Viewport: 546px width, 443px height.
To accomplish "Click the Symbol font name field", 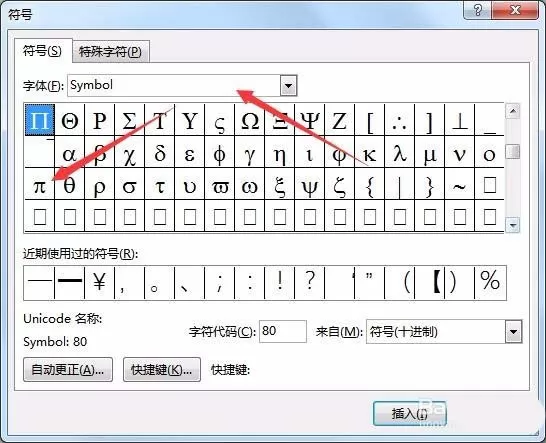I will coord(174,85).
